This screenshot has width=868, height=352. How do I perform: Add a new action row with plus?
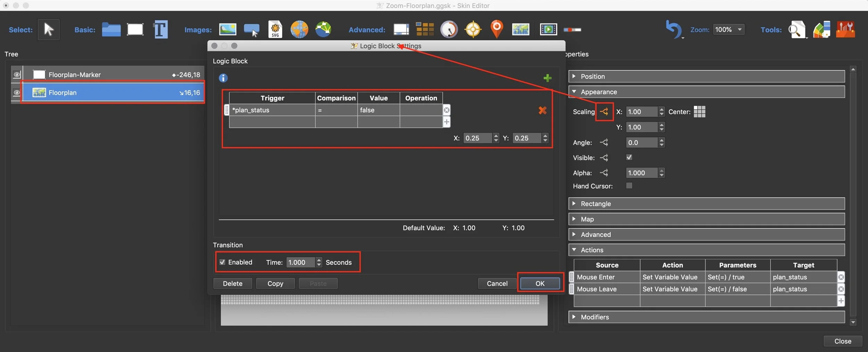tap(841, 301)
